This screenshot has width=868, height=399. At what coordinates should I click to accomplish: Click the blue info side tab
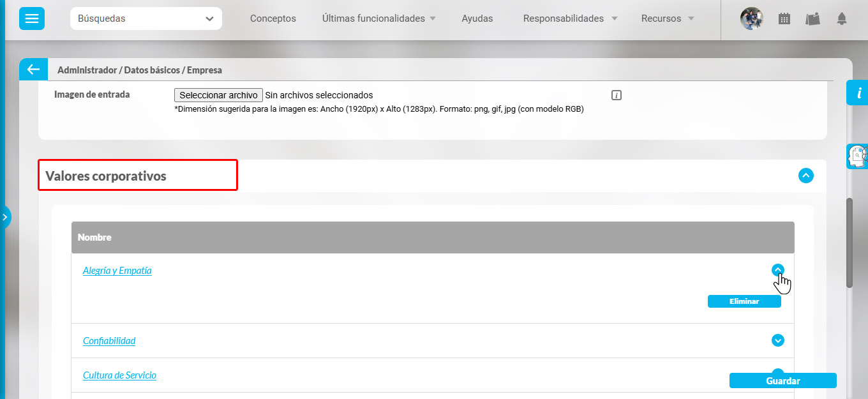[858, 93]
